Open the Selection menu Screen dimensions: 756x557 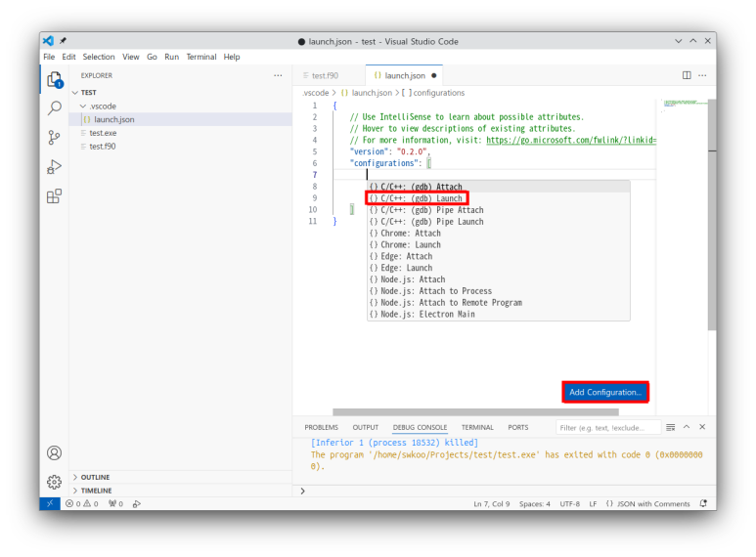99,57
